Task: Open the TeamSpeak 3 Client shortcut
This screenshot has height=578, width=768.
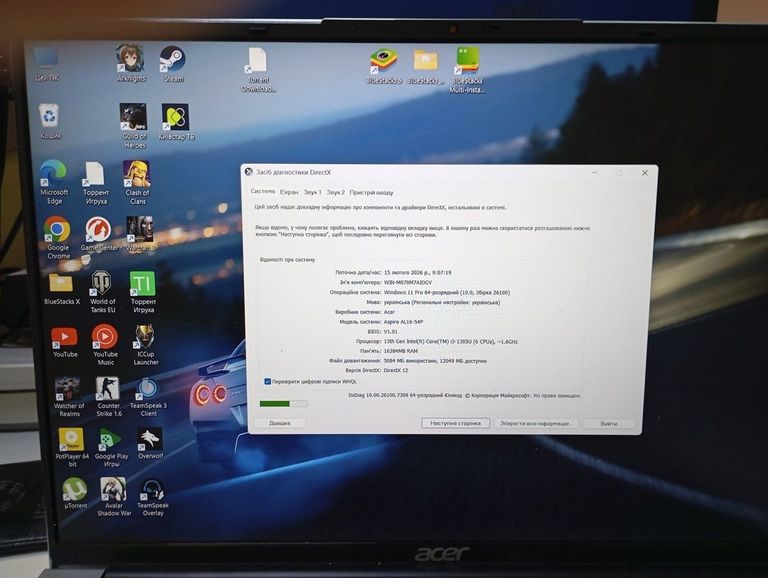Action: click(148, 397)
